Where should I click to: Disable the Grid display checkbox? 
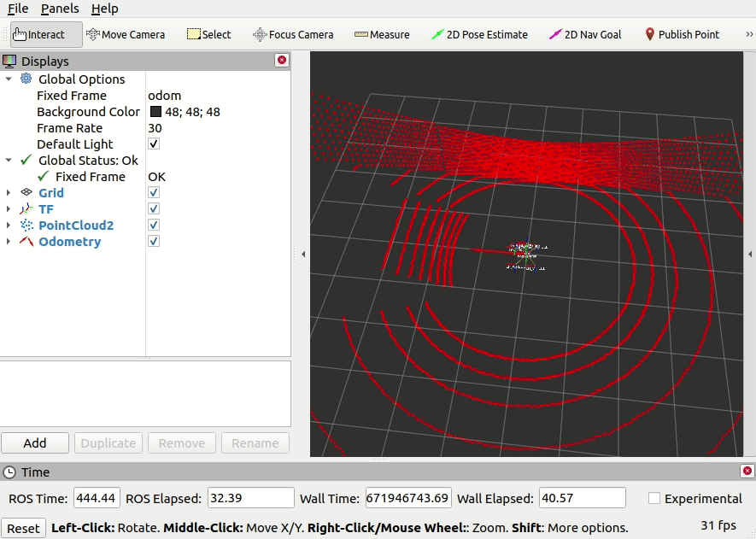pos(154,192)
